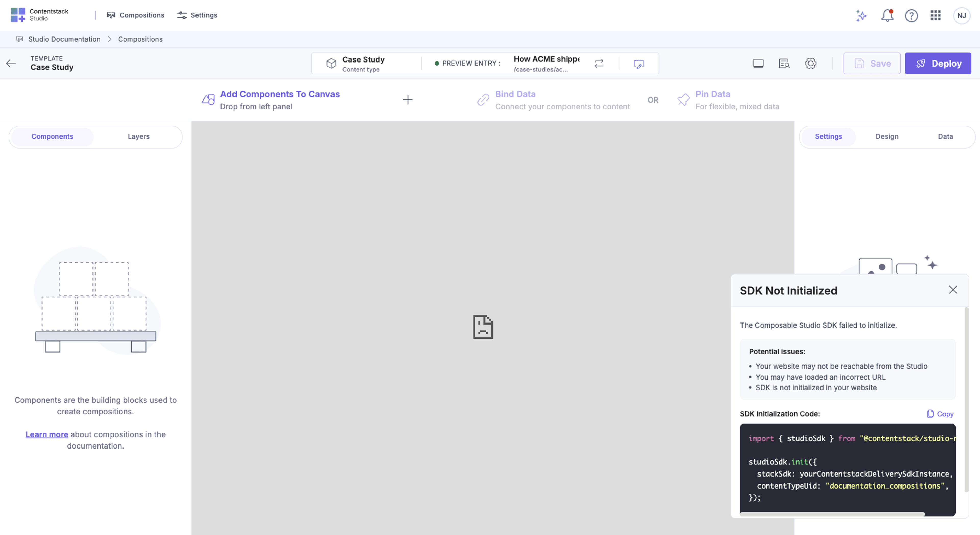Click the 'The Composable Studio SDK failed to initialize.' text
Screen dimensions: 980x535
coord(818,325)
